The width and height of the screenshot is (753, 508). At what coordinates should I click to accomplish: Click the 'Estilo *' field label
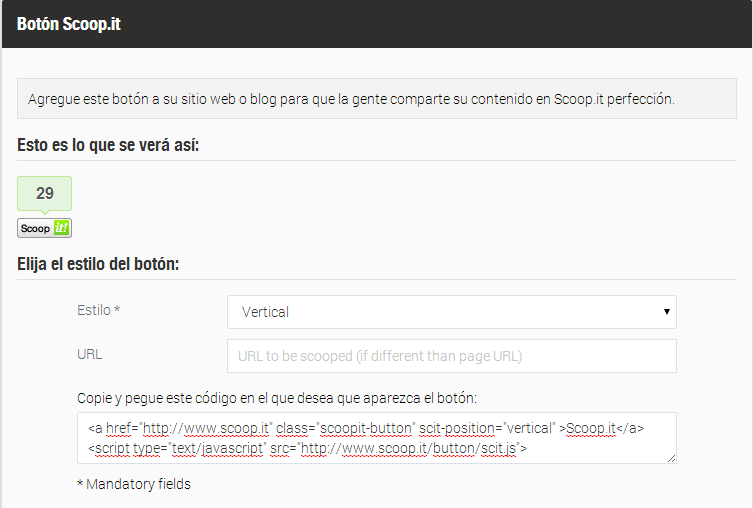[98, 310]
